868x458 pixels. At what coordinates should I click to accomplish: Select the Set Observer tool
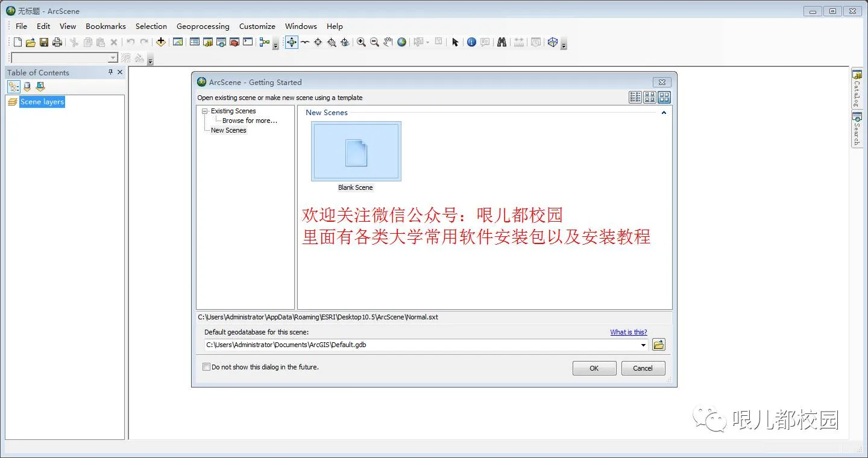click(345, 42)
